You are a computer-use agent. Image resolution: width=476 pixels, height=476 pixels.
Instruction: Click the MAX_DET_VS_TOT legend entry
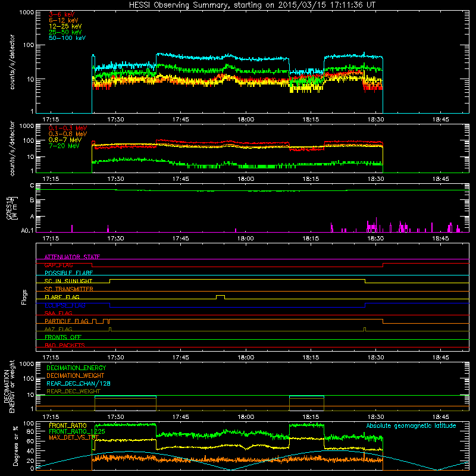(74, 437)
